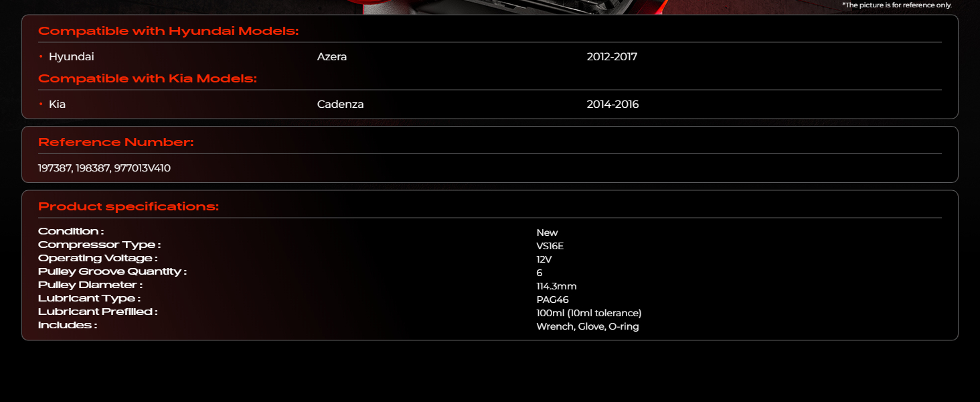980x402 pixels.
Task: Select the 'New' condition value
Action: pyautogui.click(x=547, y=232)
